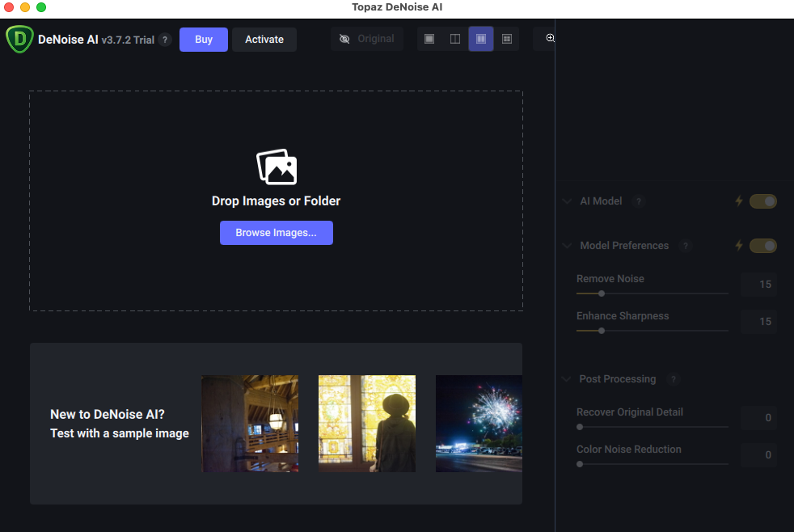
Task: Click the Remove Noise slider handle
Action: coord(602,293)
